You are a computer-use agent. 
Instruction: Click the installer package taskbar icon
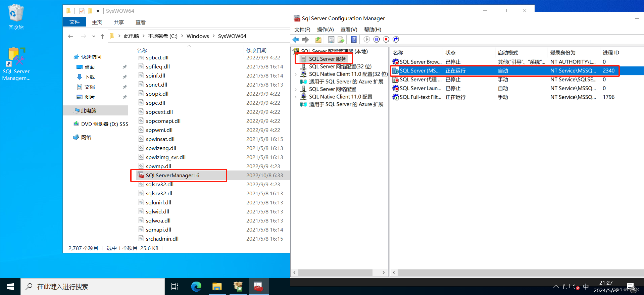point(238,287)
